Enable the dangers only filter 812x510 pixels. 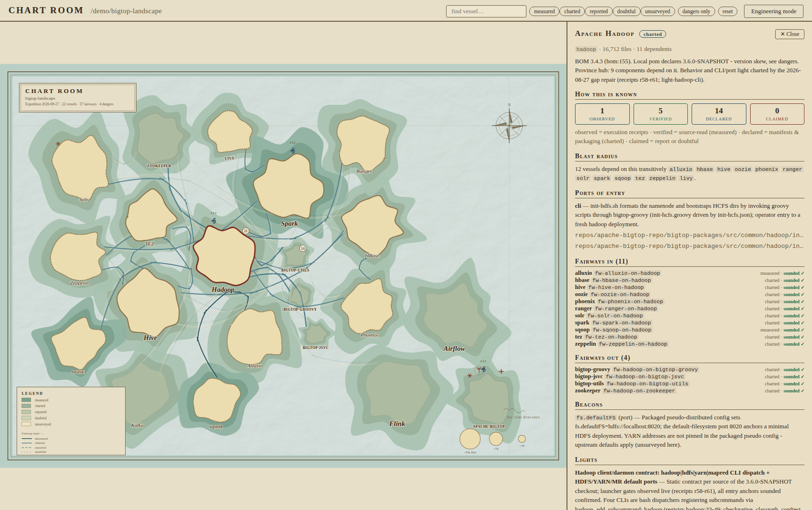[x=696, y=11]
